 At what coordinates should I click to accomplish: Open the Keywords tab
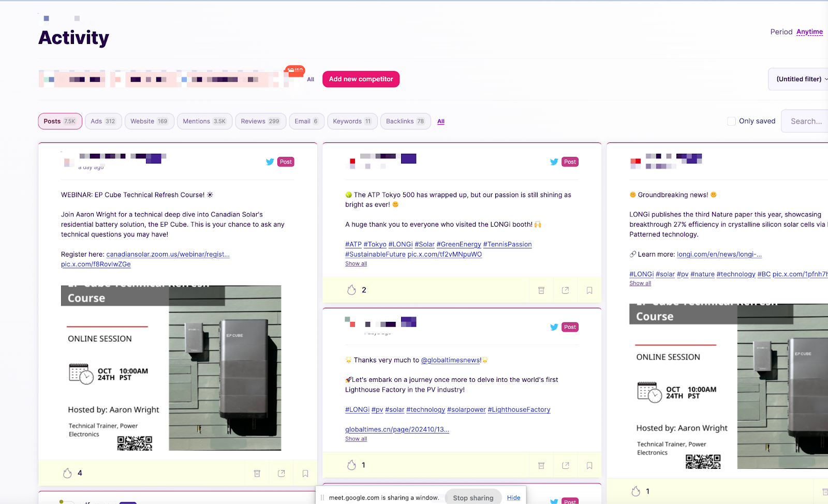[x=352, y=121]
